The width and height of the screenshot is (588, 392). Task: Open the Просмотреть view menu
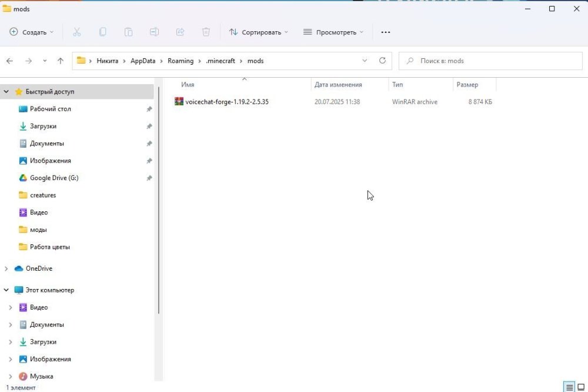click(333, 32)
